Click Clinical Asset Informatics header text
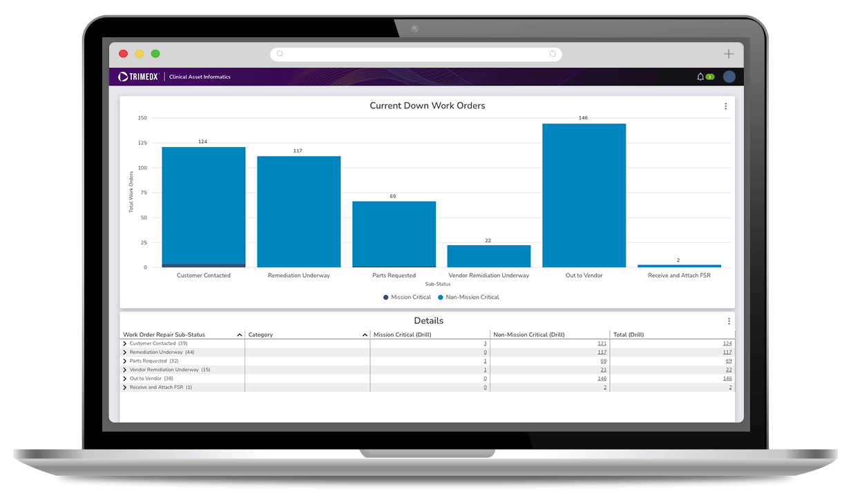Viewport: 853px width, 504px height. pyautogui.click(x=200, y=77)
